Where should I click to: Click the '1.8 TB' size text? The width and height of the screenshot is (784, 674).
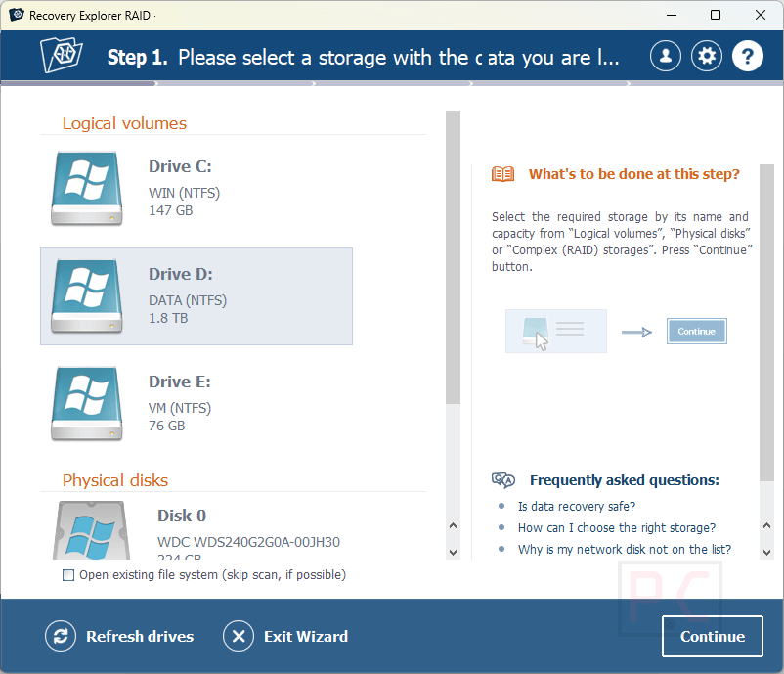(x=168, y=318)
